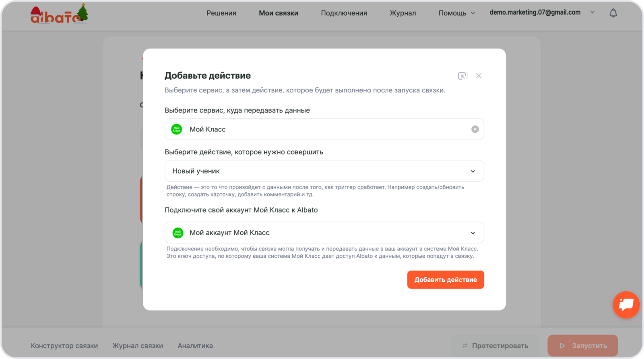Viewport: 644px width, 359px height.
Task: Click the Мой Класс service logo icon
Action: pos(177,129)
